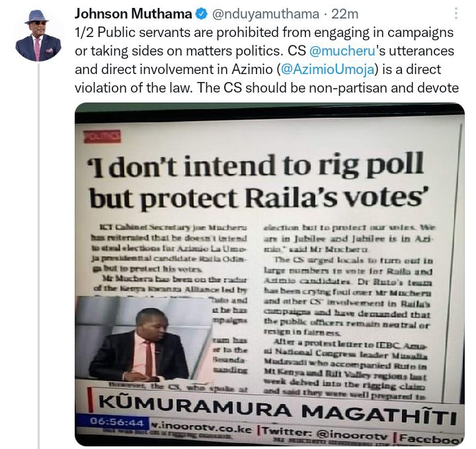Click the red Politics tag in image
Image resolution: width=476 pixels, height=449 pixels.
coord(102,137)
